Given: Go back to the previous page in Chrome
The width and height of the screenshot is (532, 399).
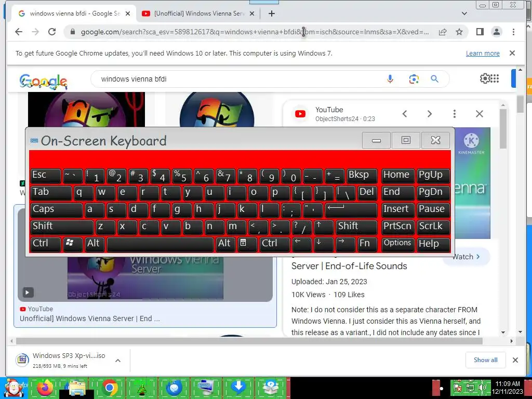Looking at the screenshot, I should [19, 32].
